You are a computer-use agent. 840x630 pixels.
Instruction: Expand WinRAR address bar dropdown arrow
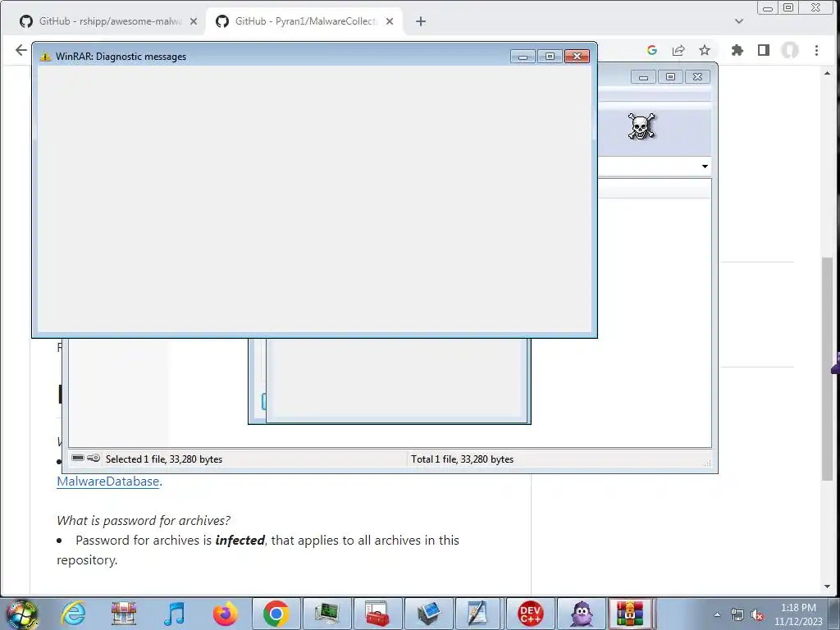(705, 166)
